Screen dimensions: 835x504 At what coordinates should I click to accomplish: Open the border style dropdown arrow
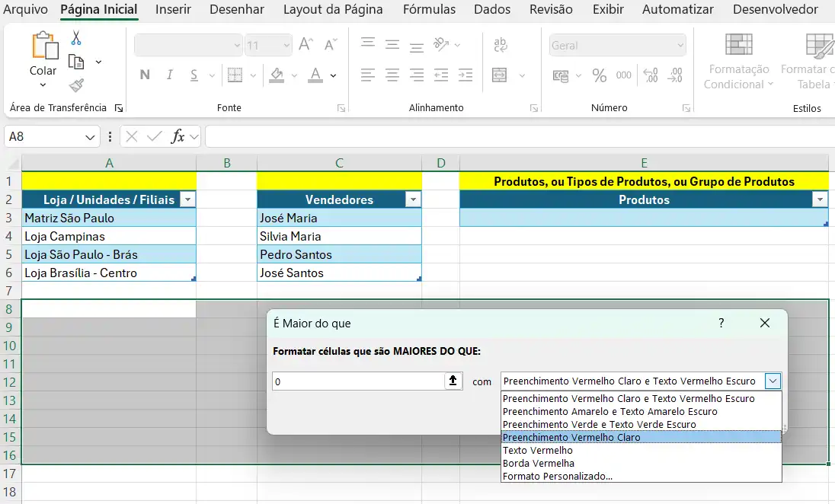click(253, 75)
